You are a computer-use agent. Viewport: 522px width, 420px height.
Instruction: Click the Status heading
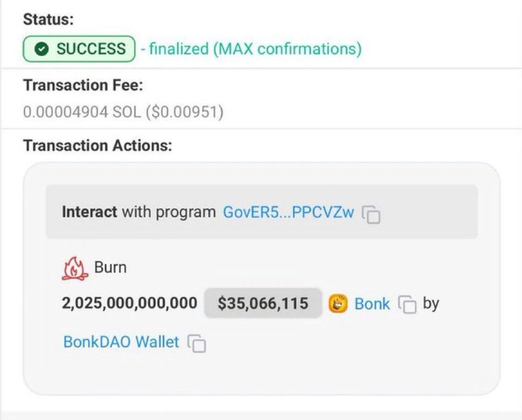48,20
